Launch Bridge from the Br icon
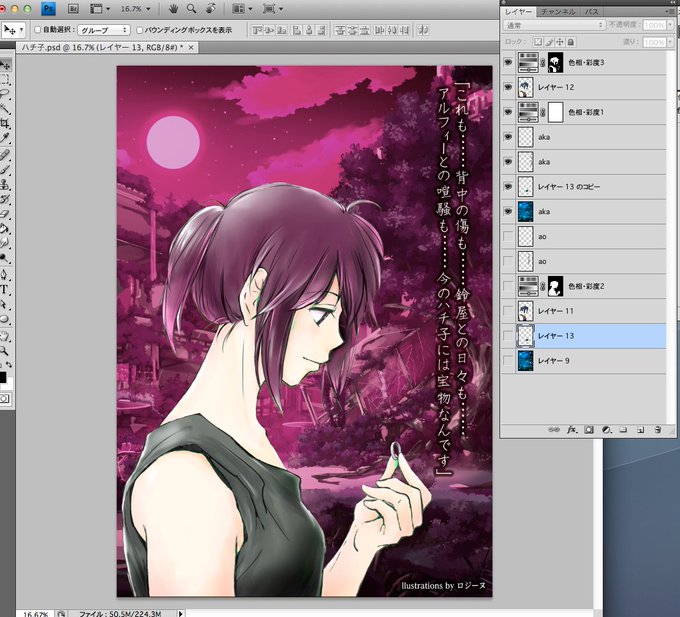Image resolution: width=680 pixels, height=617 pixels. pyautogui.click(x=73, y=9)
